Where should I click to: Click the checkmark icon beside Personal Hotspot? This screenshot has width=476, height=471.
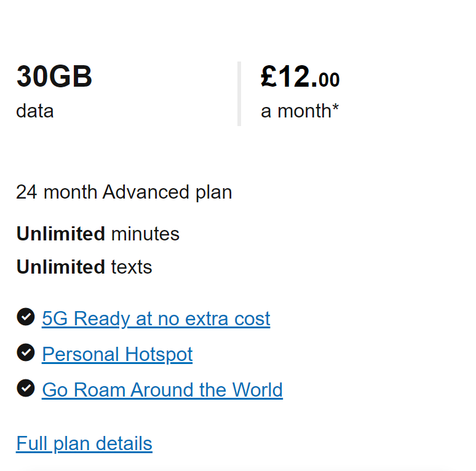[x=26, y=353]
